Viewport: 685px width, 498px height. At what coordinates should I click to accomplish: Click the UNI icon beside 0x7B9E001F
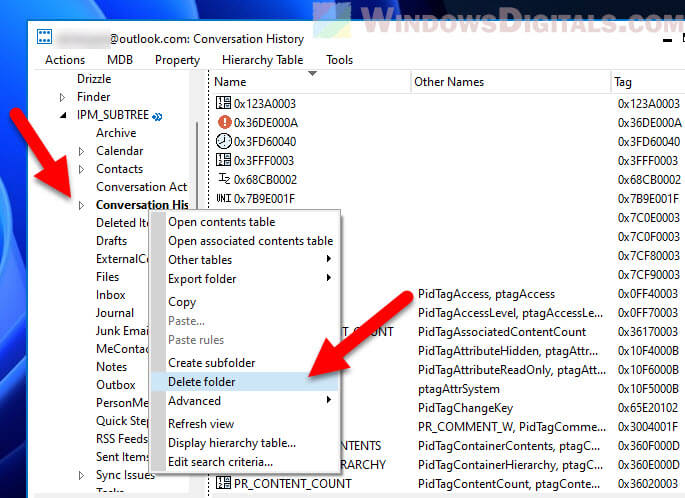click(223, 198)
